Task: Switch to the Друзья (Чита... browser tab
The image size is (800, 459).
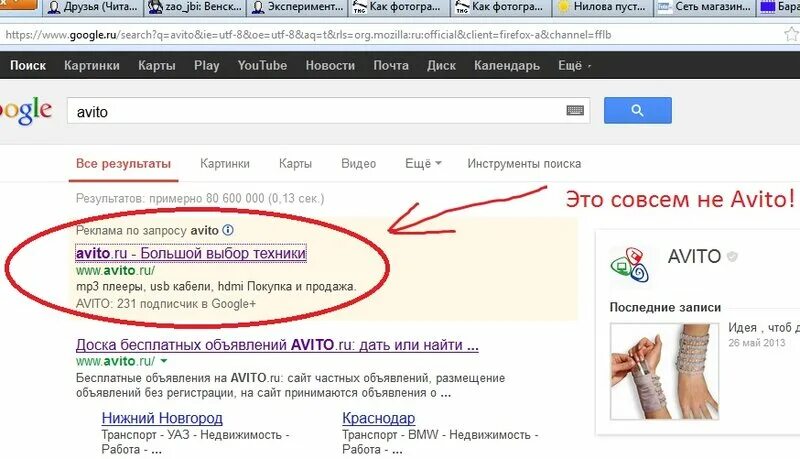Action: (x=93, y=7)
